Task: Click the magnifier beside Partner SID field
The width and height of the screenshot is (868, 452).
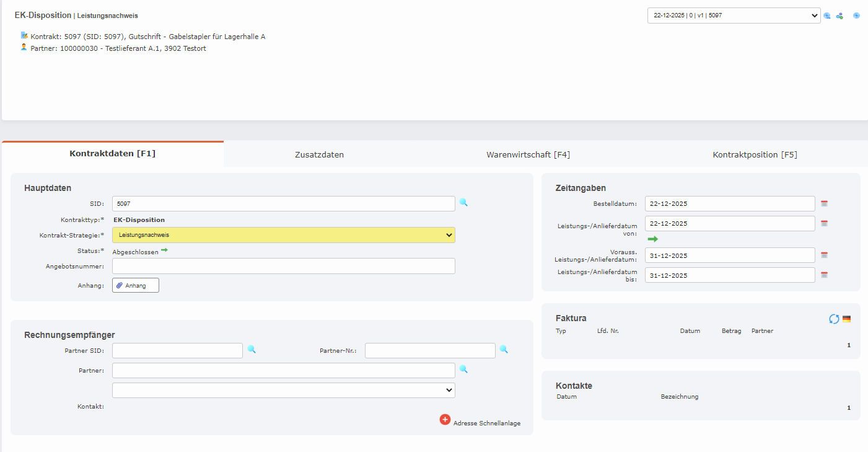Action: pyautogui.click(x=252, y=350)
